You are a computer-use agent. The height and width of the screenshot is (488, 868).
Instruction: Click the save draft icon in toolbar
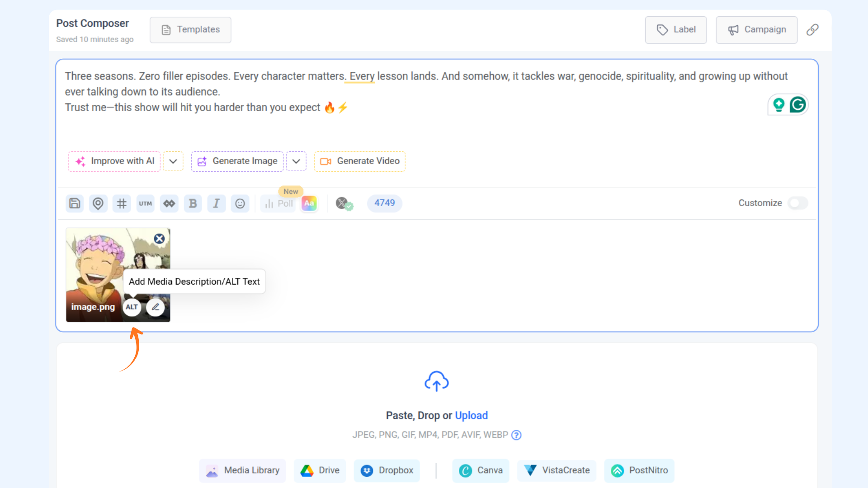click(75, 203)
